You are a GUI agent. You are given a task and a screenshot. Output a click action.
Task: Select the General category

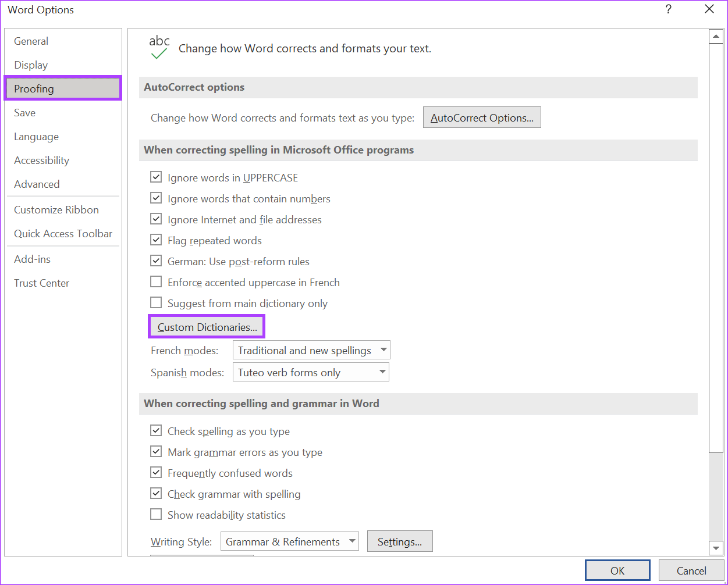coord(63,41)
